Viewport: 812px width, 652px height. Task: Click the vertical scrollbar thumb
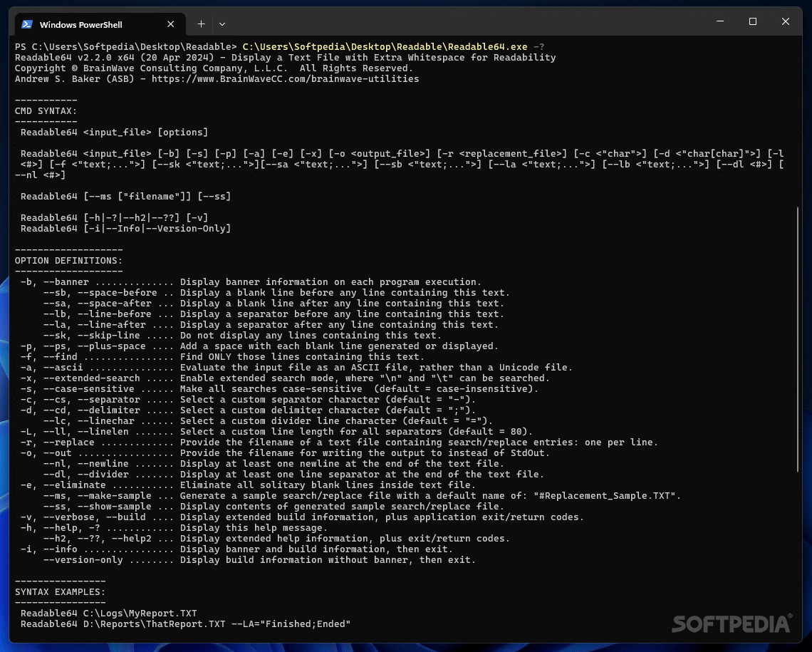pos(798,339)
